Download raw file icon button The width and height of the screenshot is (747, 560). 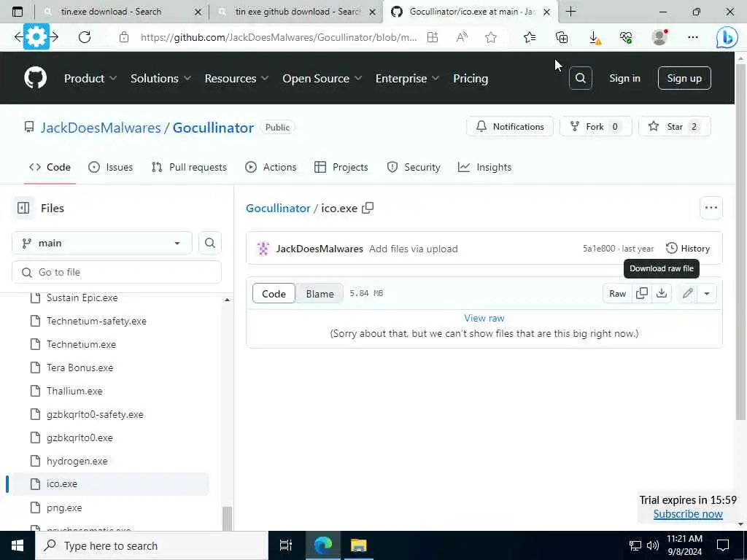(661, 293)
